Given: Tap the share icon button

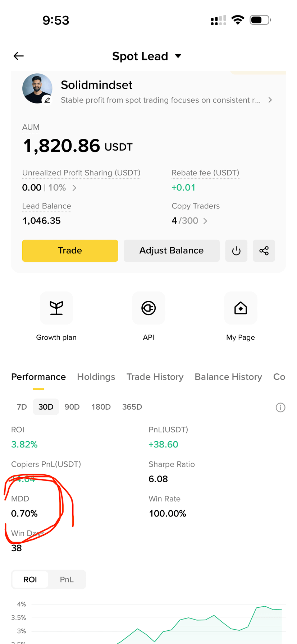Looking at the screenshot, I should [x=264, y=250].
